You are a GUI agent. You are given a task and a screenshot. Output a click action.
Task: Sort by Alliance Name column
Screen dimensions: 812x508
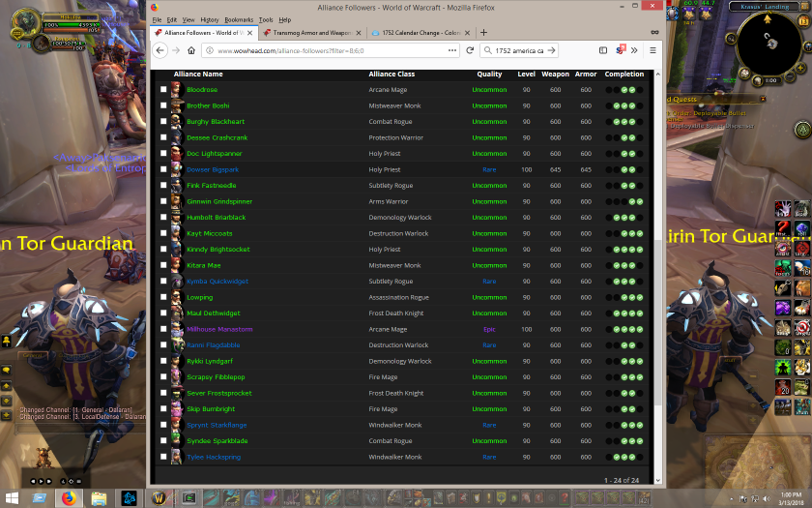198,75
